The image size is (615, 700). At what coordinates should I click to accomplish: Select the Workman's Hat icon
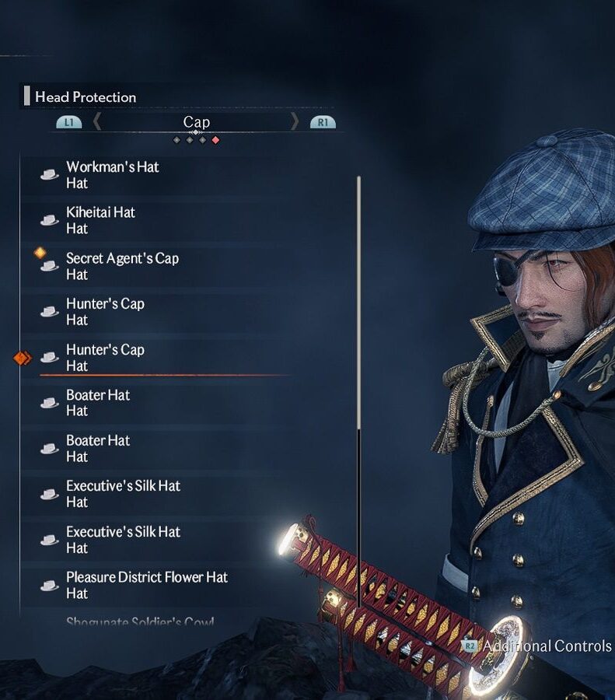pos(49,174)
